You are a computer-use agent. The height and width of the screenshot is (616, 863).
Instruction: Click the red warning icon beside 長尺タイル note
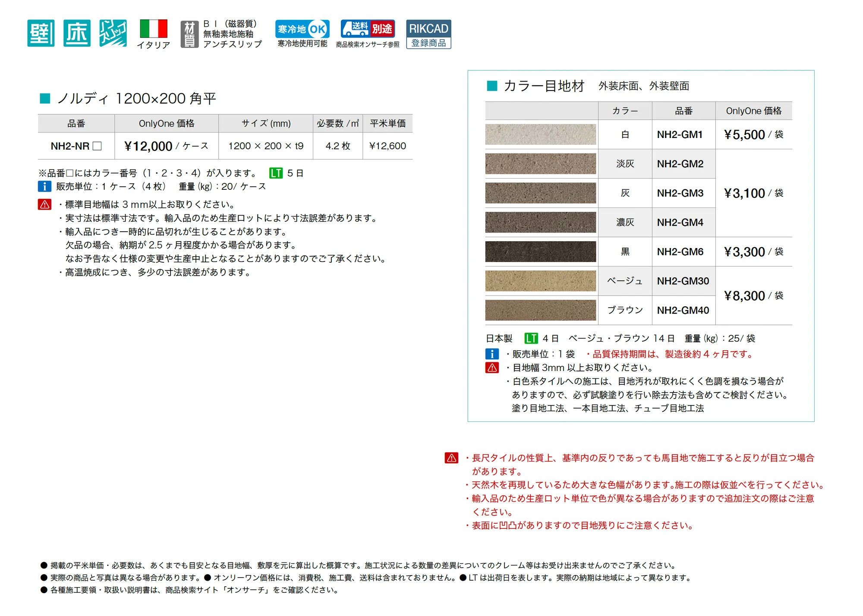coord(451,458)
